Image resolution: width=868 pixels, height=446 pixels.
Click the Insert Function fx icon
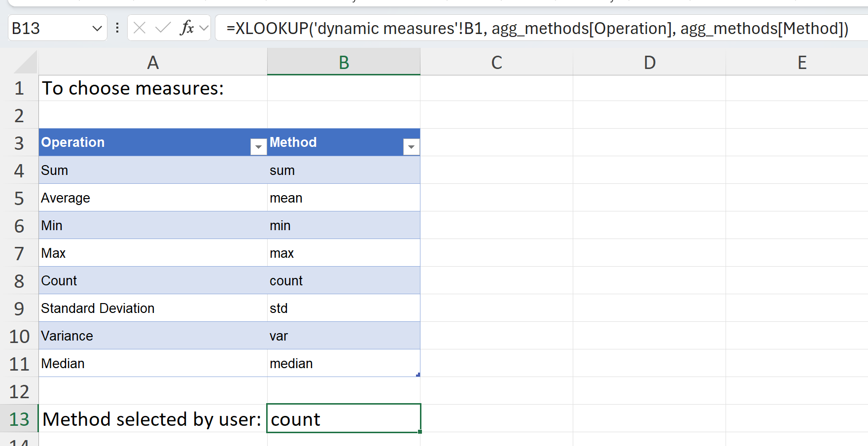pyautogui.click(x=187, y=28)
